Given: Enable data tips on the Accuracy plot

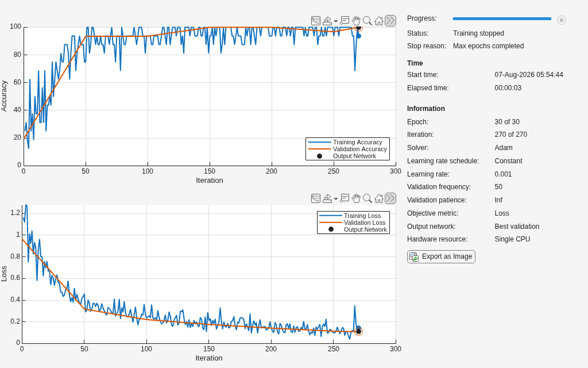Looking at the screenshot, I should [x=345, y=20].
